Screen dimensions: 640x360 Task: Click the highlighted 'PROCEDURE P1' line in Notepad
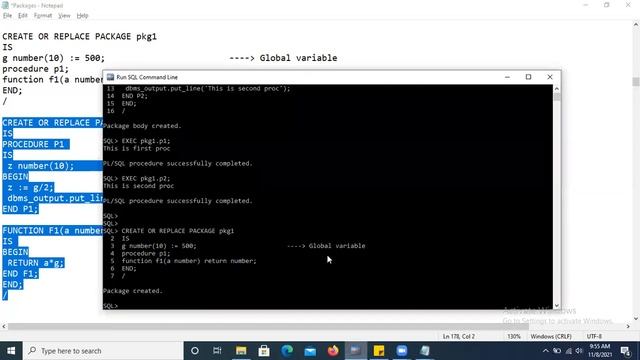[x=36, y=144]
